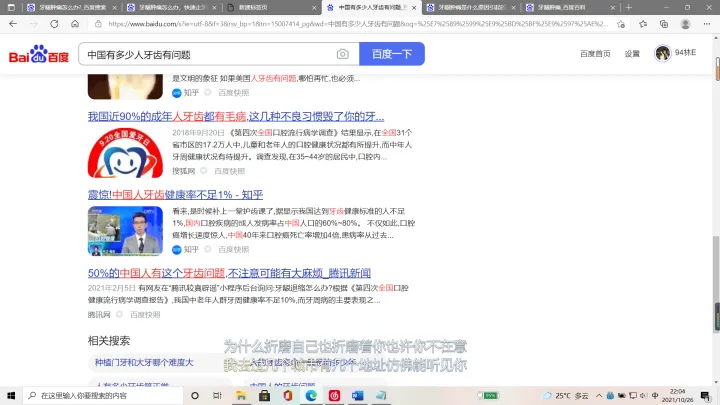The height and width of the screenshot is (405, 720).
Task: Close the 新建标签页 tab
Action: tap(314, 7)
